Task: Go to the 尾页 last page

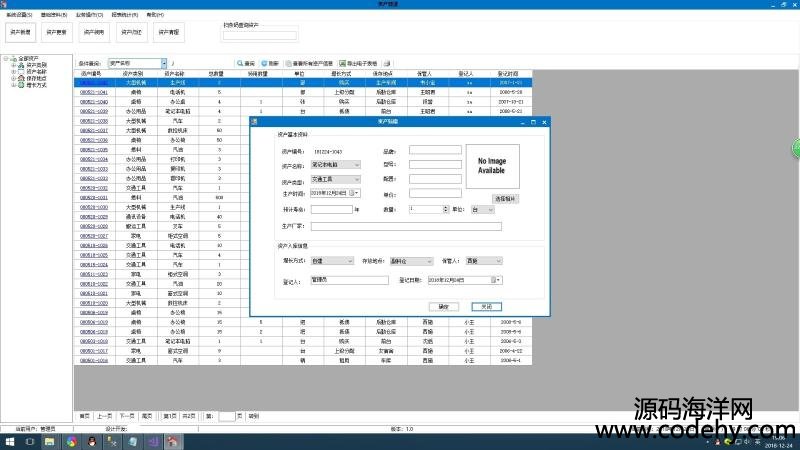Action: pyautogui.click(x=147, y=416)
